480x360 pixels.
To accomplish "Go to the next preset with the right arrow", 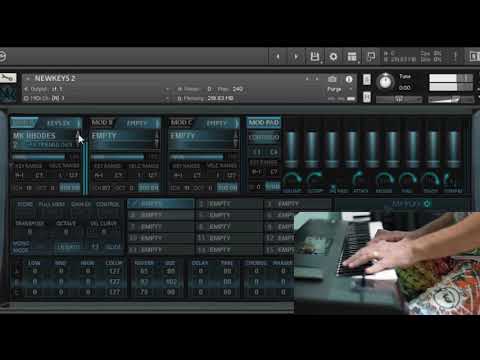I will tap(296, 57).
